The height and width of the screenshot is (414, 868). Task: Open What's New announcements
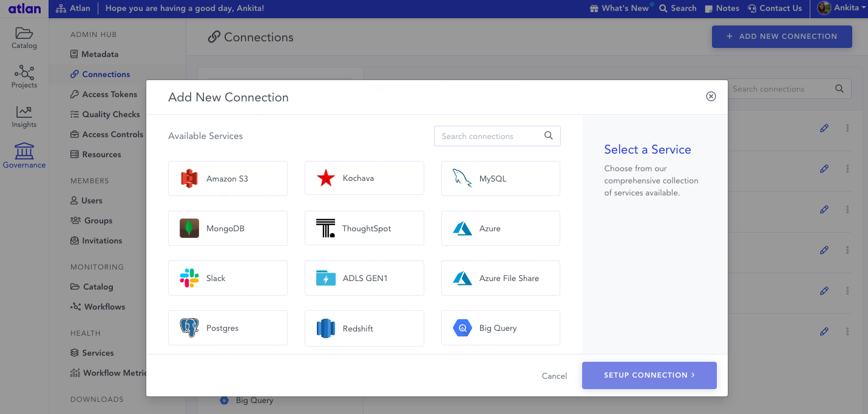click(x=619, y=8)
